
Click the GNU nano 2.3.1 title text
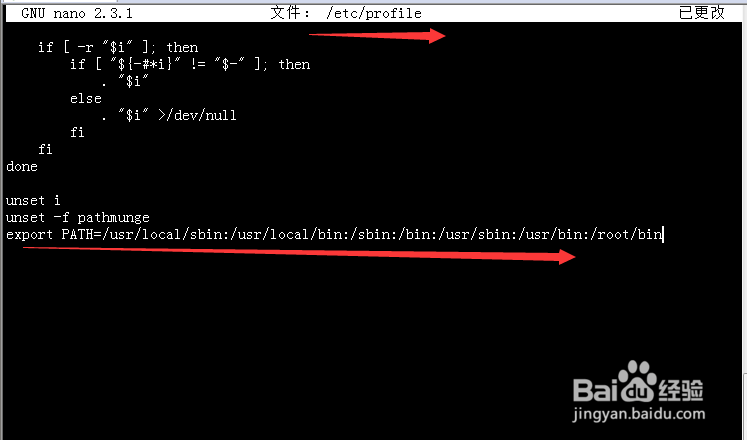[77, 13]
